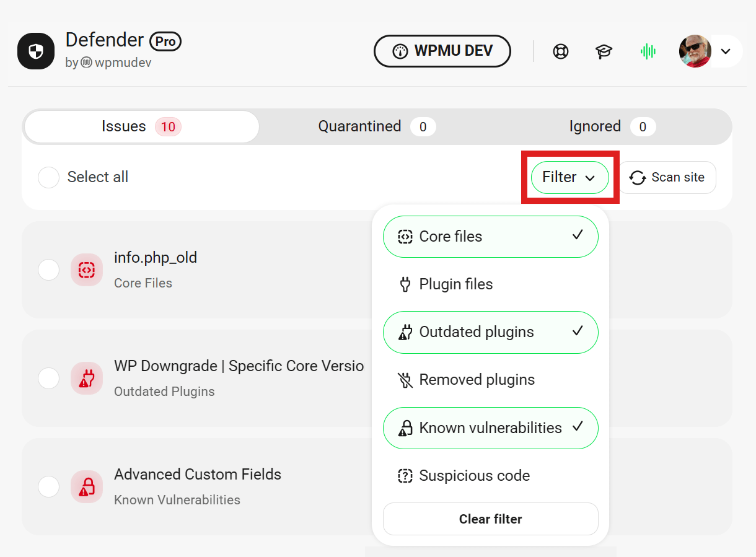756x557 pixels.
Task: Click the red core file icon for info.php_old
Action: click(x=87, y=270)
